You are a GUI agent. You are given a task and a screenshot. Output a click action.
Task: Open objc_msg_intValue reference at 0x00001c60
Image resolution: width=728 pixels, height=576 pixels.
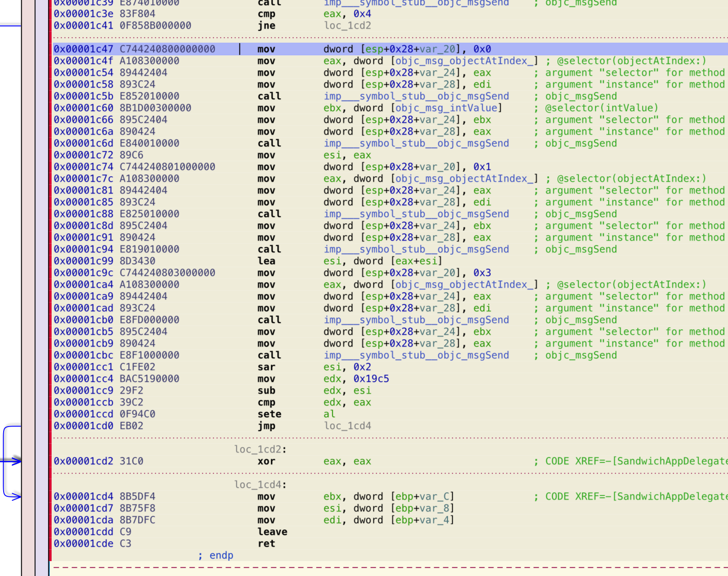446,108
